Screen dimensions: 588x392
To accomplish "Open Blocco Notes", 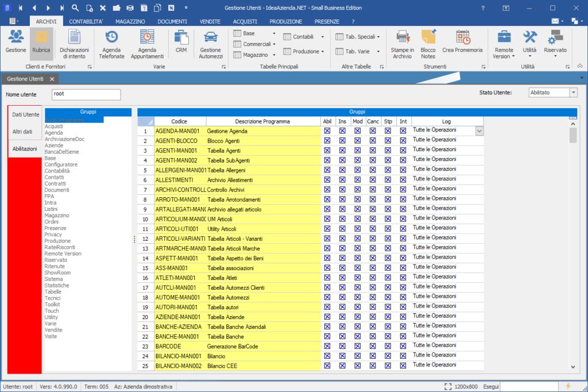I will tap(428, 45).
